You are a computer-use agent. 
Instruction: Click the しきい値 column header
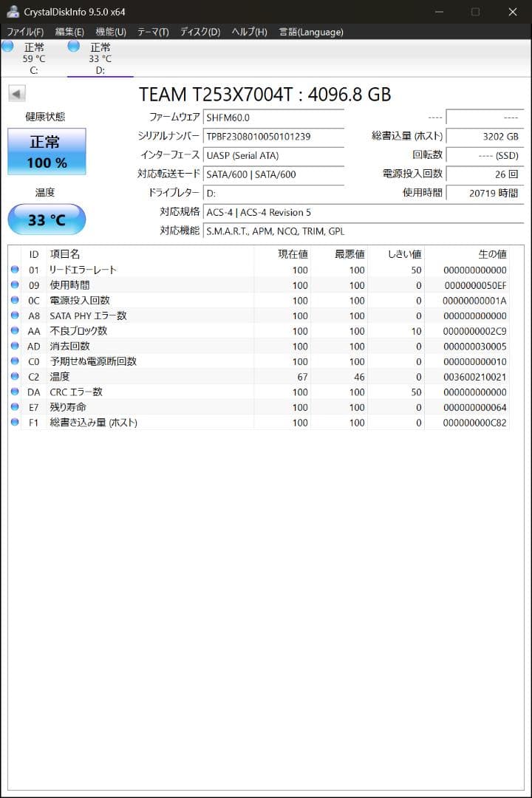[x=396, y=254]
